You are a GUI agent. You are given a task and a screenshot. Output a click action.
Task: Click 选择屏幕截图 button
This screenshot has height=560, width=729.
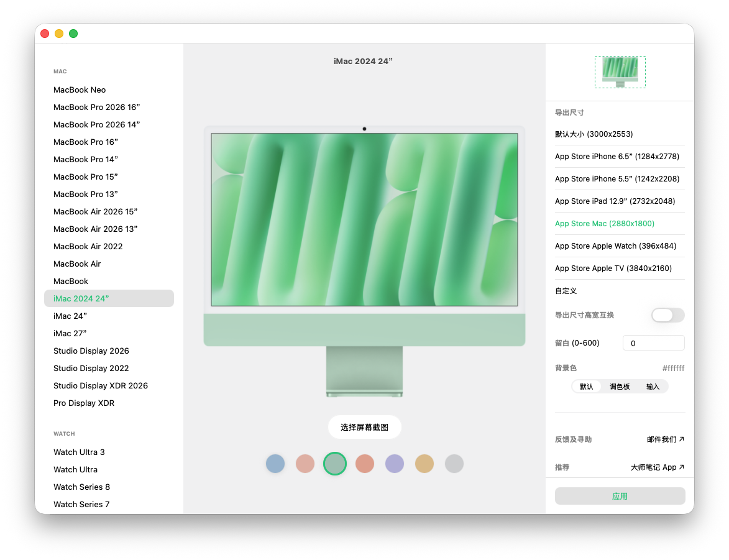[x=364, y=427]
